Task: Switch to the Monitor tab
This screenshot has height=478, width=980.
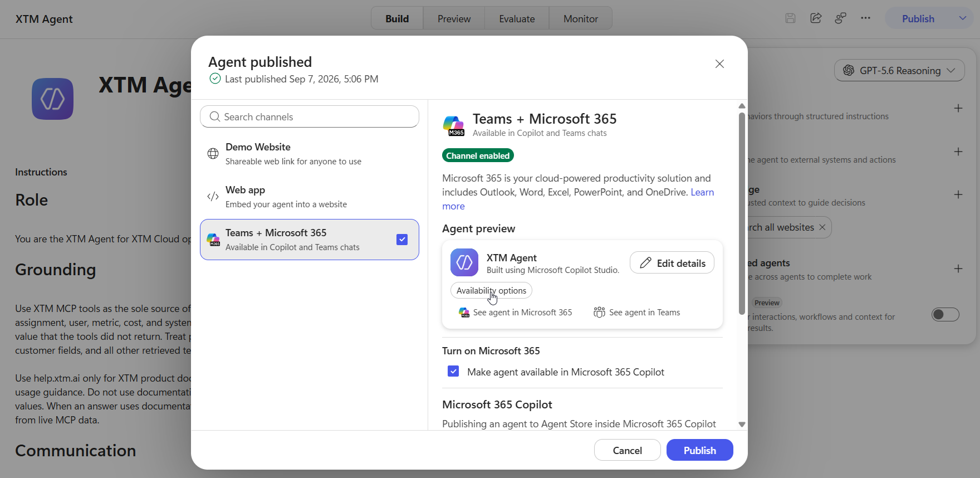Action: click(581, 18)
